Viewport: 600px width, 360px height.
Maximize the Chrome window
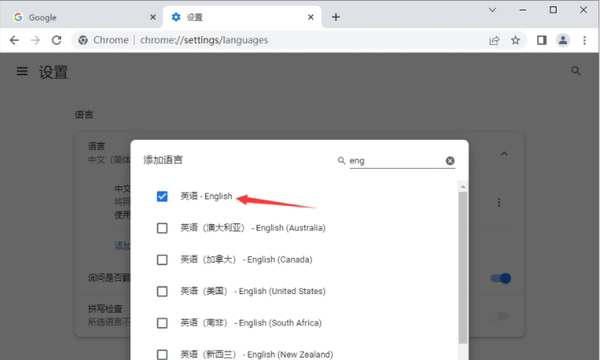click(x=553, y=10)
